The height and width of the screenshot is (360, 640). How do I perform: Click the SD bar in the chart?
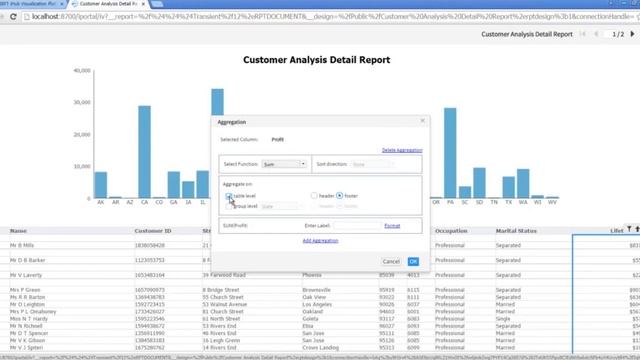[x=479, y=183]
